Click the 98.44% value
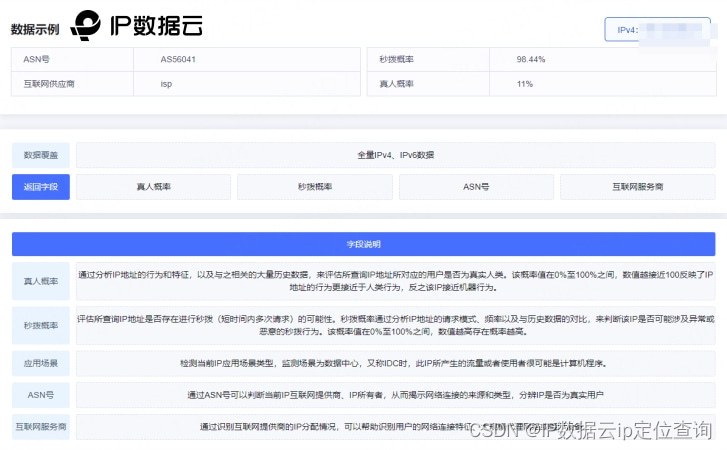The height and width of the screenshot is (450, 727). [x=531, y=59]
